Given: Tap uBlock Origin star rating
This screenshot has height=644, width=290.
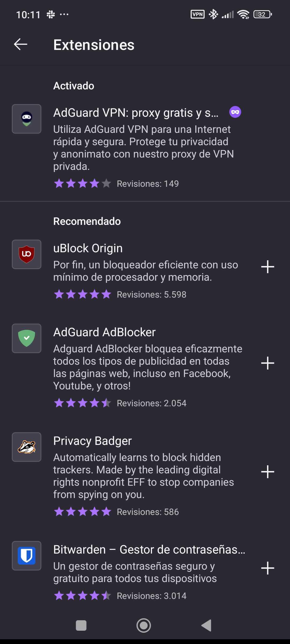Looking at the screenshot, I should tap(82, 294).
